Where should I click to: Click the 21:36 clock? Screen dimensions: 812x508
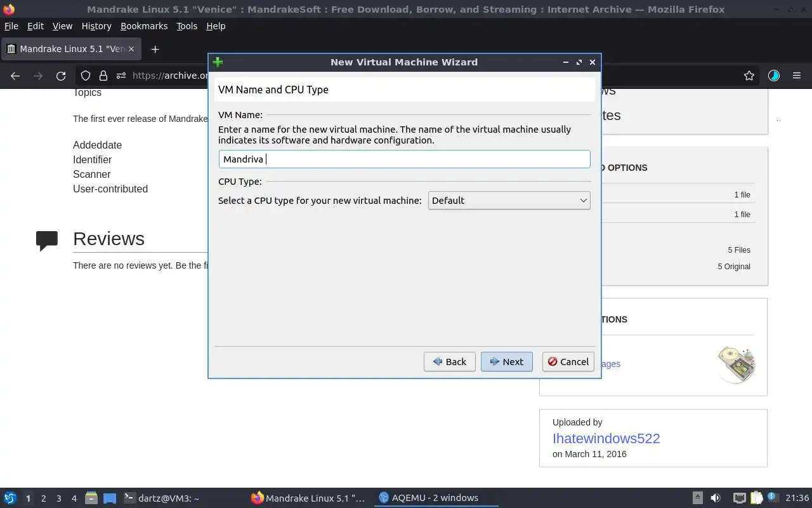pyautogui.click(x=797, y=498)
